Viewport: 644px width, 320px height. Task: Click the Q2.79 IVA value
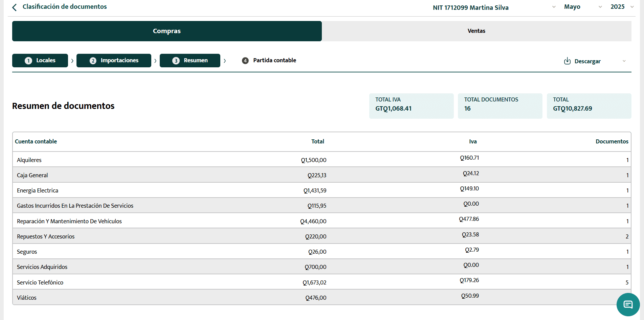point(472,250)
